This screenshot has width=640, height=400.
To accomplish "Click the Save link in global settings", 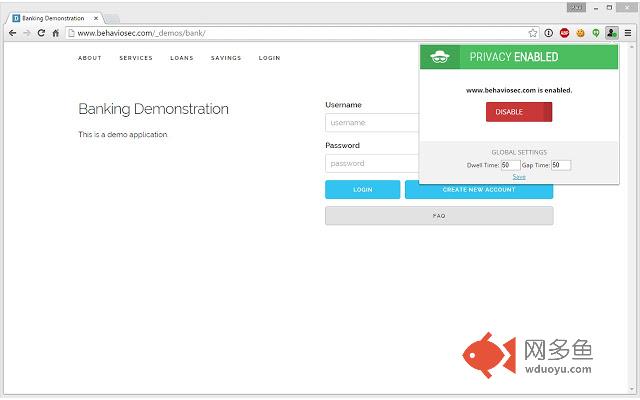I will (x=519, y=176).
